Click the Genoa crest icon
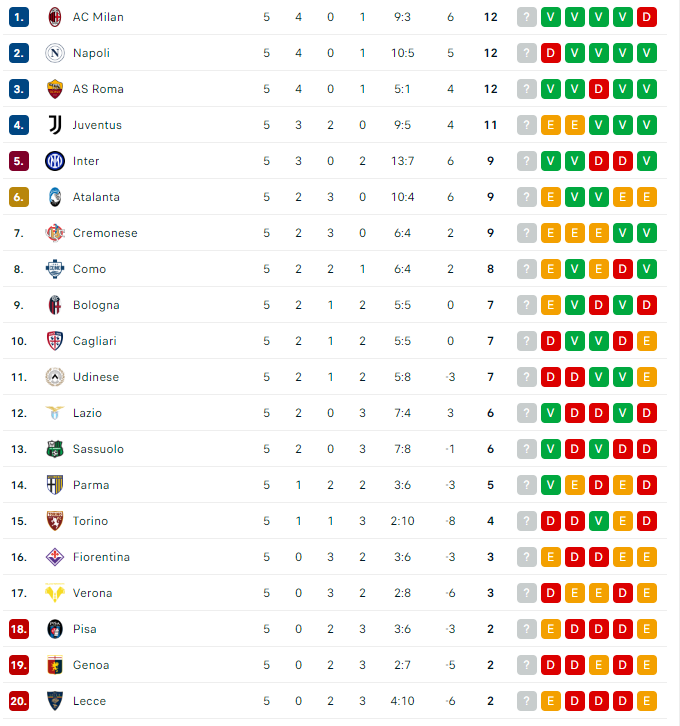The image size is (680, 726). (55, 665)
